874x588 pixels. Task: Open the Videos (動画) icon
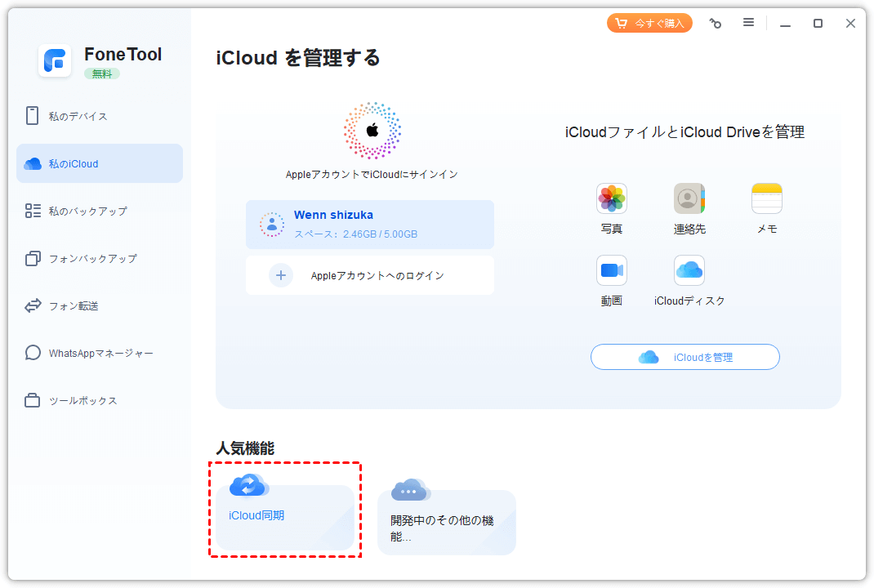pyautogui.click(x=611, y=270)
